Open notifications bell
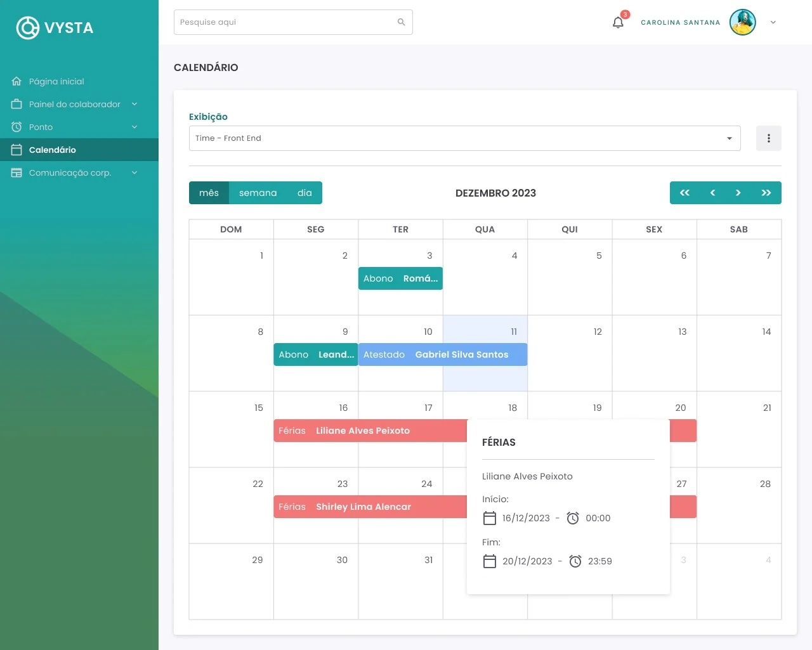 tap(618, 22)
